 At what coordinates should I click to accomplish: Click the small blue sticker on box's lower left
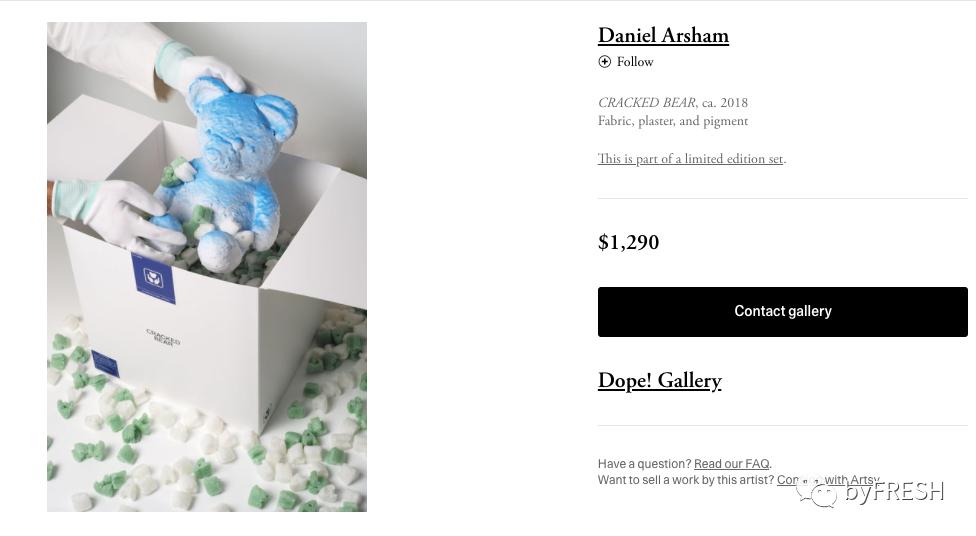105,364
